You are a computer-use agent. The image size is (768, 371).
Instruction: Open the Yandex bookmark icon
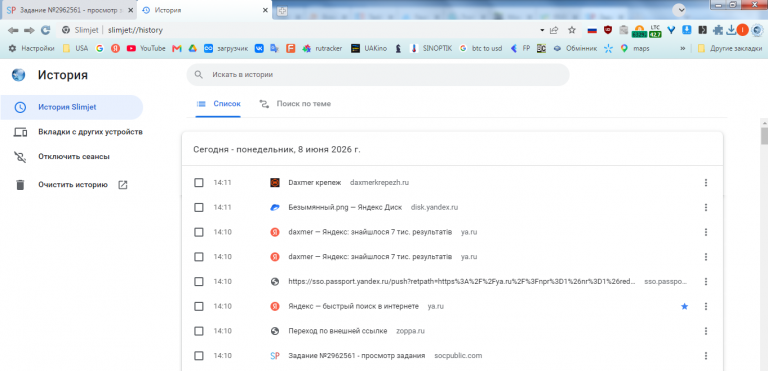click(116, 49)
